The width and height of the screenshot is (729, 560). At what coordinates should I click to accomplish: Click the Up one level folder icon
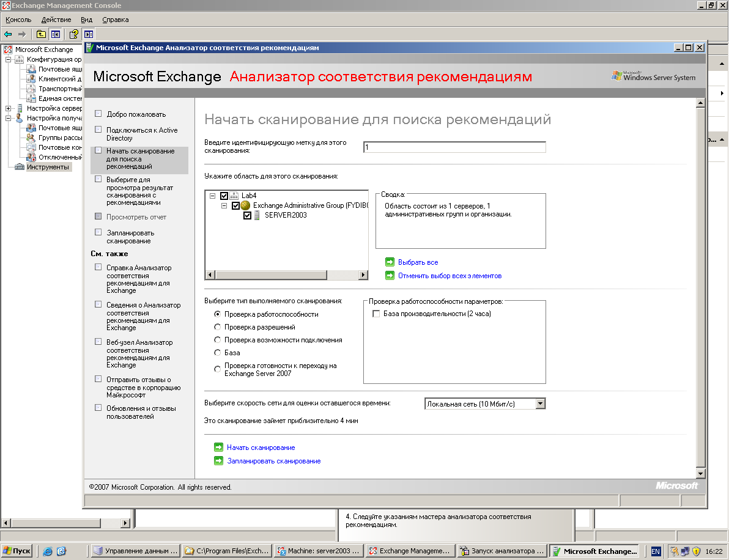[42, 34]
